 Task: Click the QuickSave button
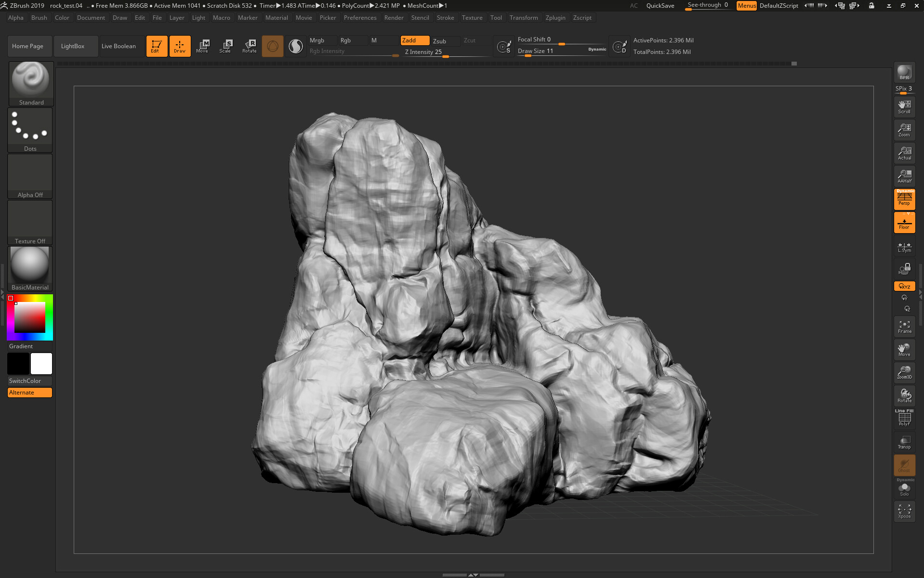660,6
